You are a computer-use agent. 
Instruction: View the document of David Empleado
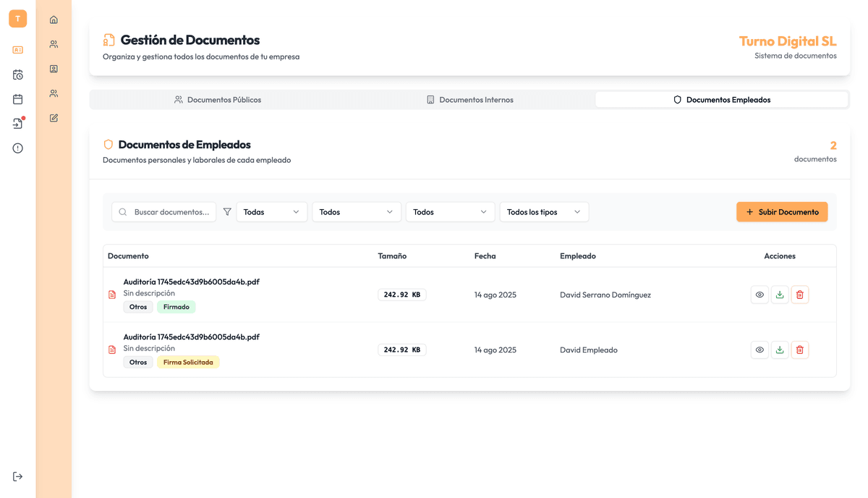(x=759, y=350)
